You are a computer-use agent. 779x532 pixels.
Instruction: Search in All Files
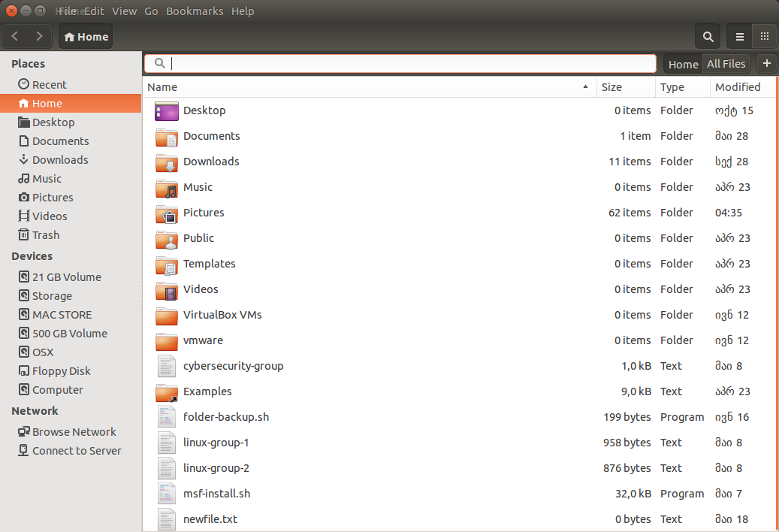click(726, 64)
